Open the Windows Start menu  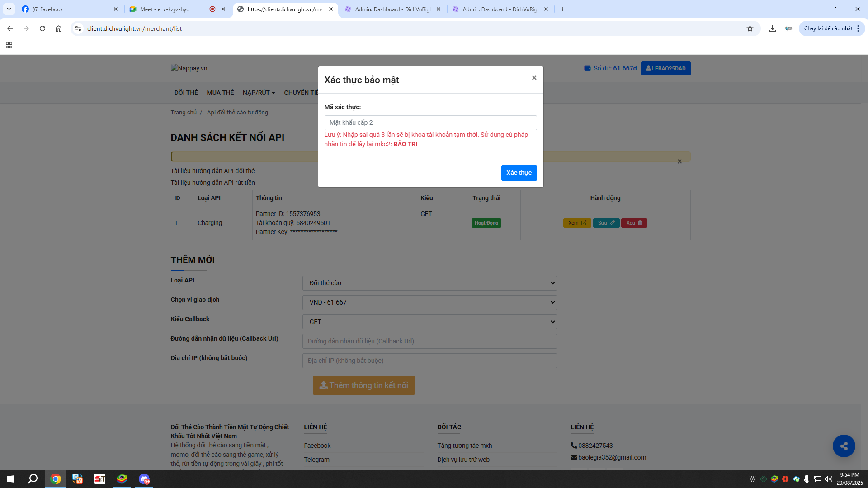pyautogui.click(x=11, y=479)
